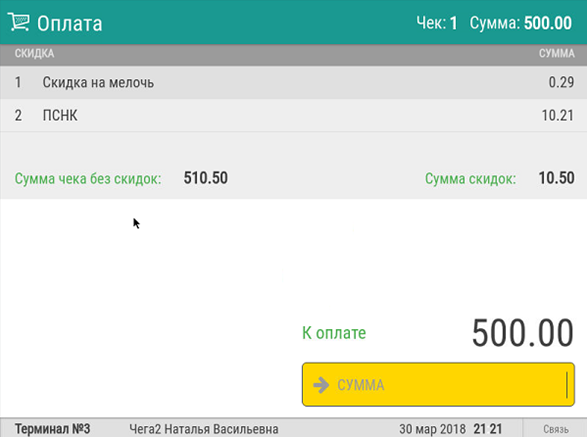Click the 10.21 discount amount

(558, 115)
